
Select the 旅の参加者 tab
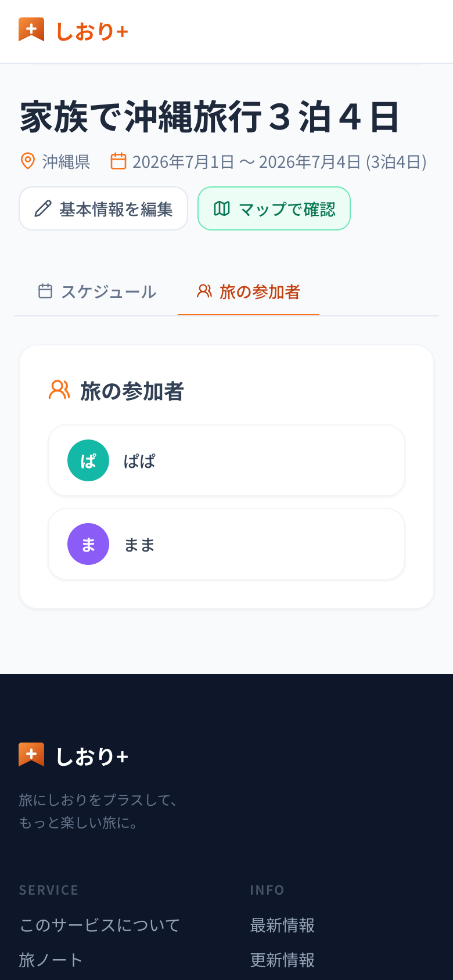coord(249,291)
